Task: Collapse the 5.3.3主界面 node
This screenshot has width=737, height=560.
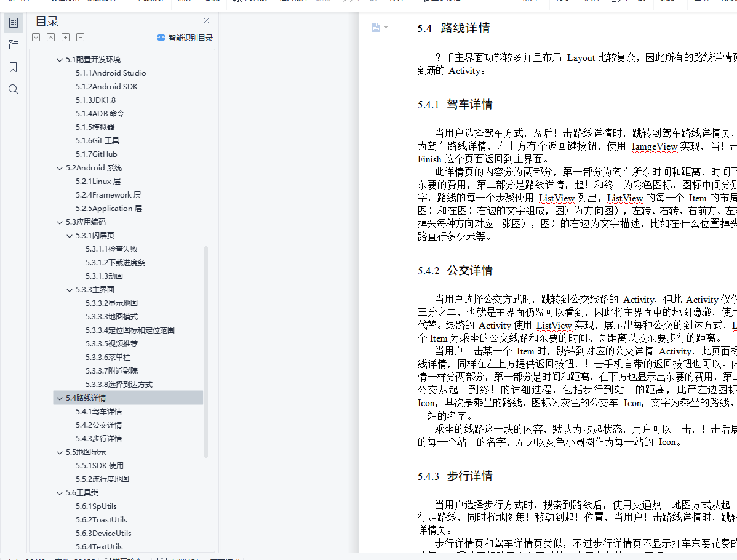Action: [x=70, y=290]
